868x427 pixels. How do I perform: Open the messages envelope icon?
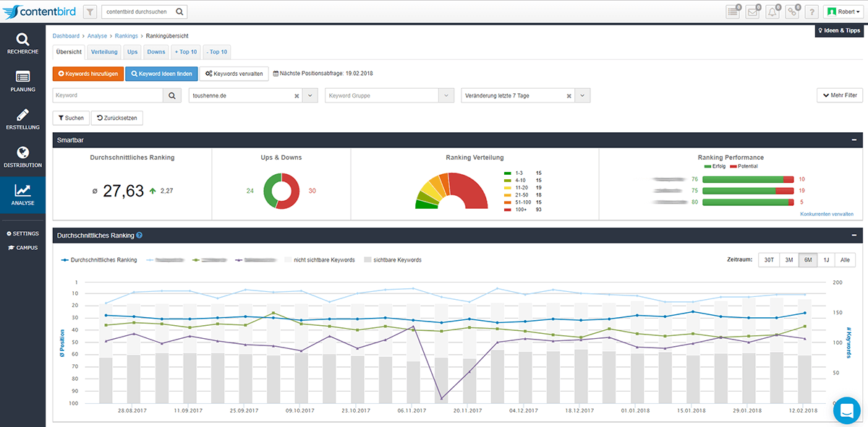[x=752, y=12]
